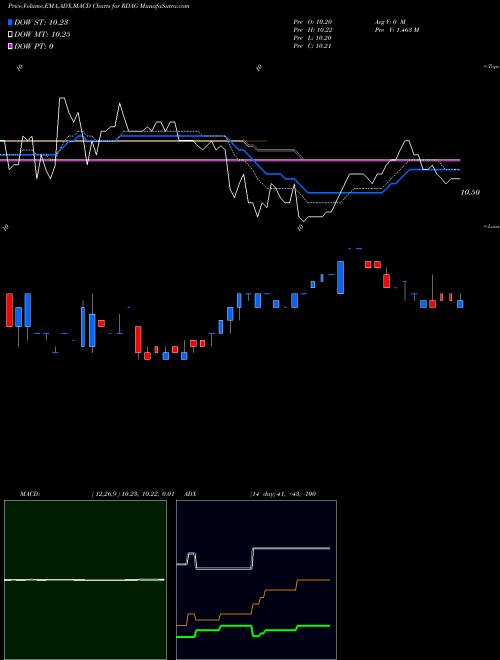The image size is (500, 660).
Task: Click the tall blue candlestick at the price peak
Action: (340, 277)
